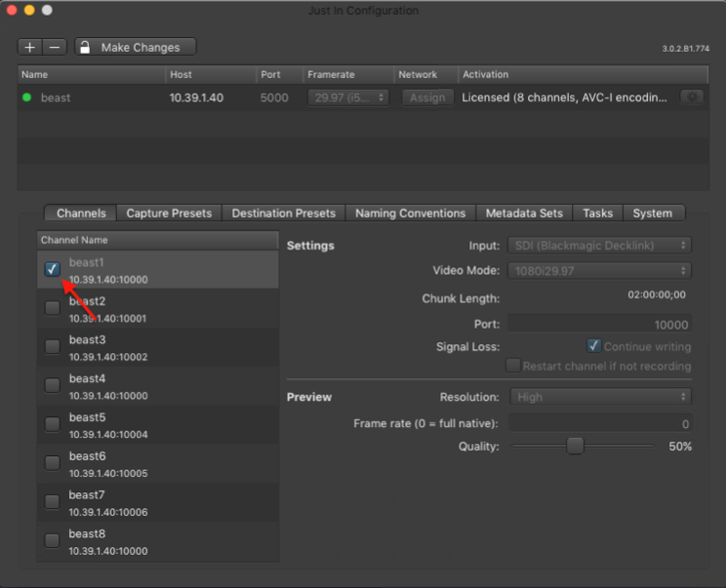Click the green status indicator for beast
The width and height of the screenshot is (726, 588).
tap(27, 98)
